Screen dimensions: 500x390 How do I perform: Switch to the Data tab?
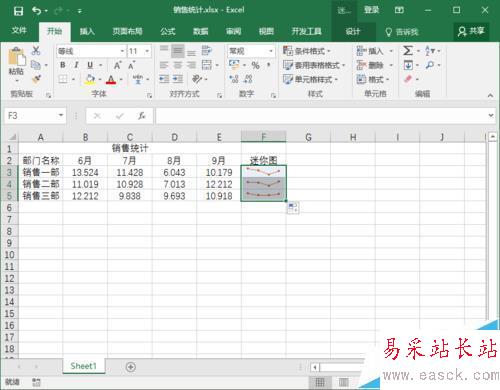pos(201,31)
